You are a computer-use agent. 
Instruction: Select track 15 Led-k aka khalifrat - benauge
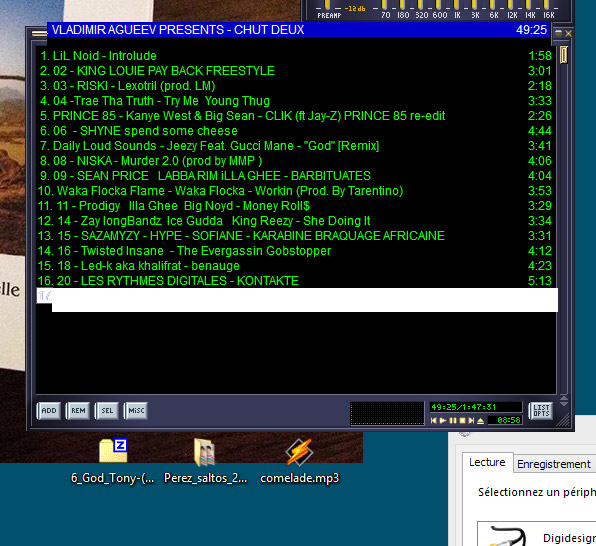(x=296, y=266)
